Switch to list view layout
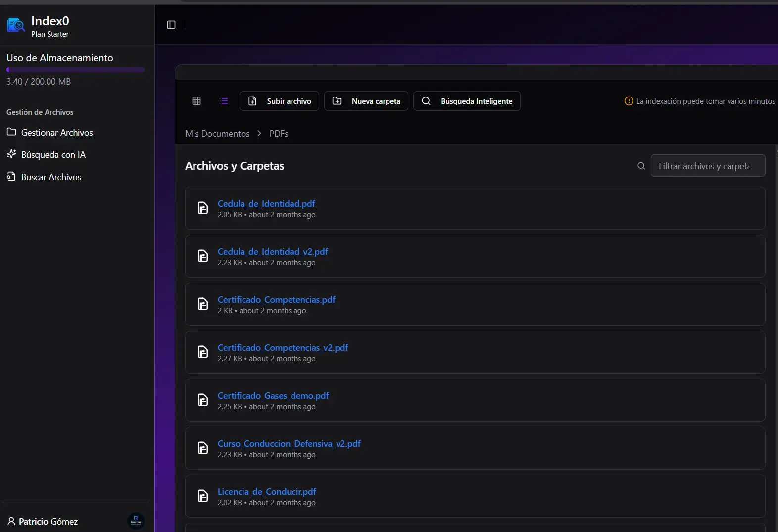 pyautogui.click(x=224, y=101)
